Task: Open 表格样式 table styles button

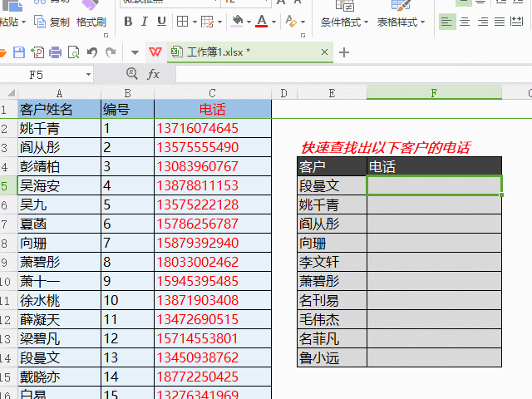Action: click(x=401, y=22)
